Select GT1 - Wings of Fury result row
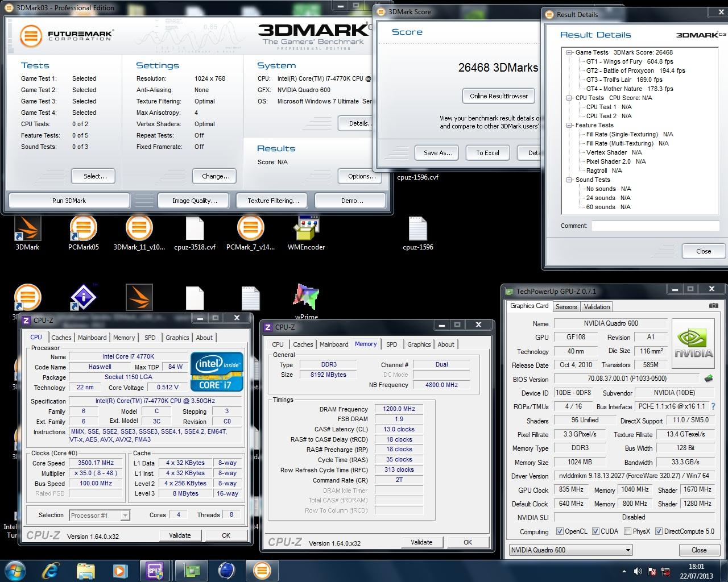 [630, 61]
